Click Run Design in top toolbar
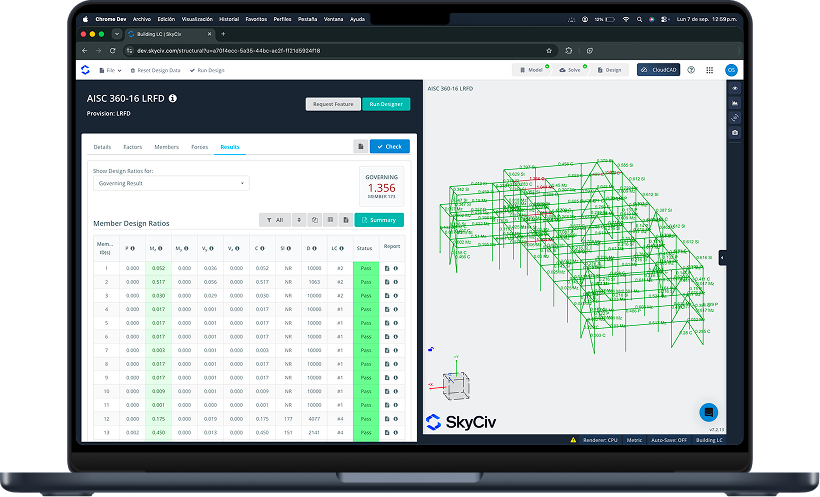 pyautogui.click(x=207, y=70)
